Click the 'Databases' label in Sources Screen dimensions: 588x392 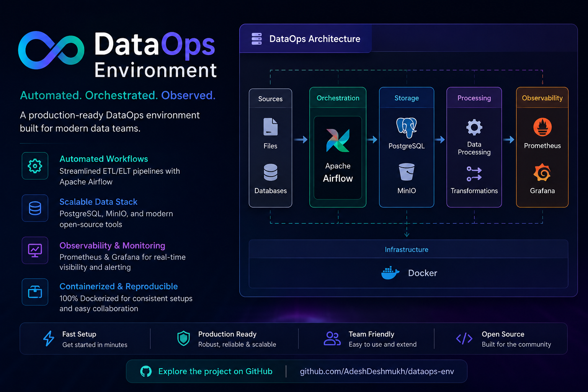point(270,191)
